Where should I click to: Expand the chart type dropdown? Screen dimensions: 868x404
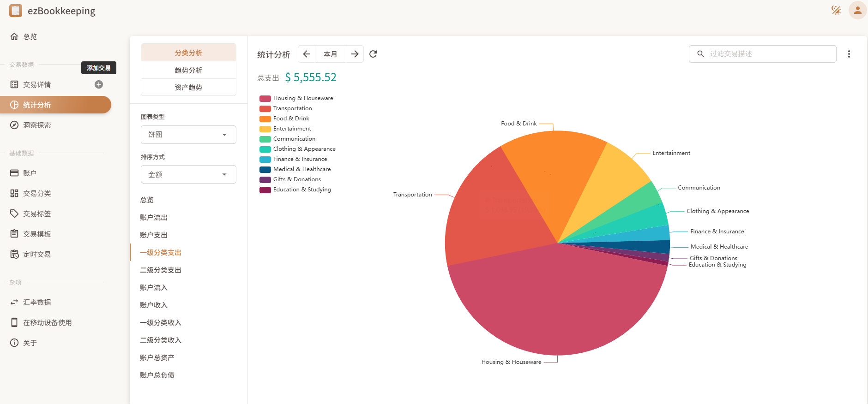pos(188,135)
